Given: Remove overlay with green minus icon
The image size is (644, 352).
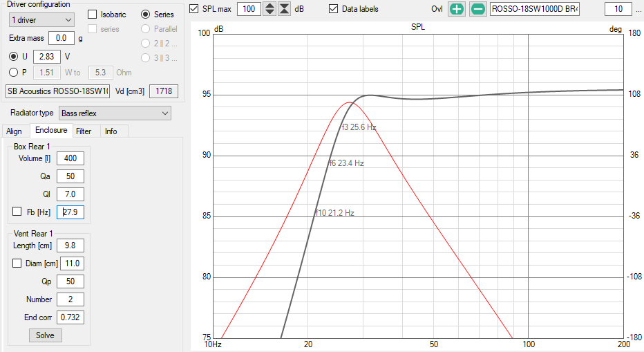Looking at the screenshot, I should point(478,8).
